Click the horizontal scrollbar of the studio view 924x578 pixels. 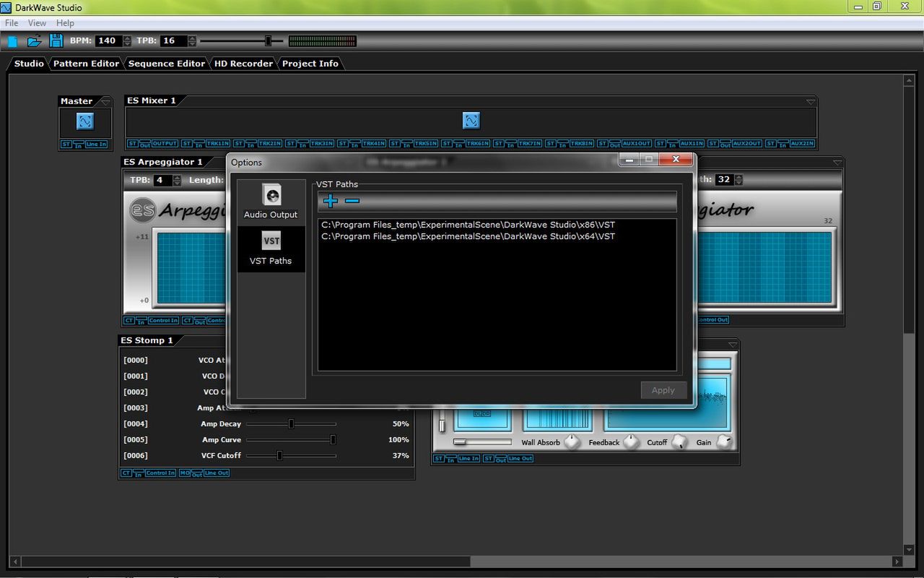tap(456, 561)
